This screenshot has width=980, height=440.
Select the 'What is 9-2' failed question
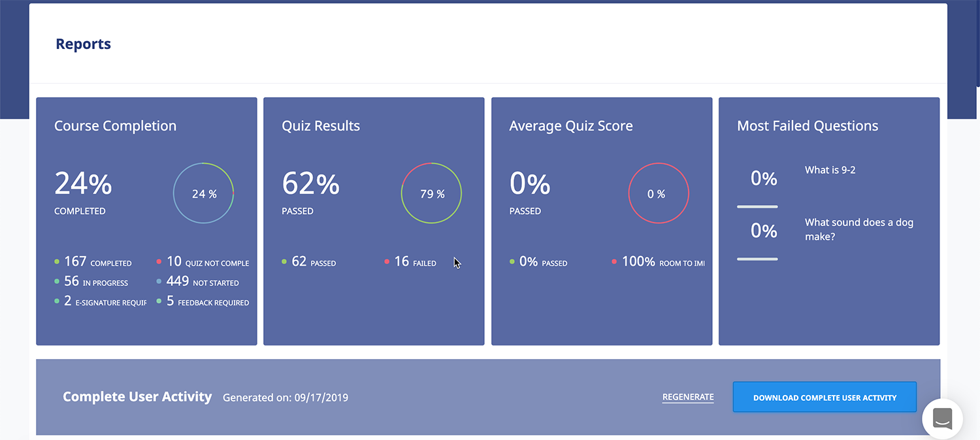tap(830, 170)
